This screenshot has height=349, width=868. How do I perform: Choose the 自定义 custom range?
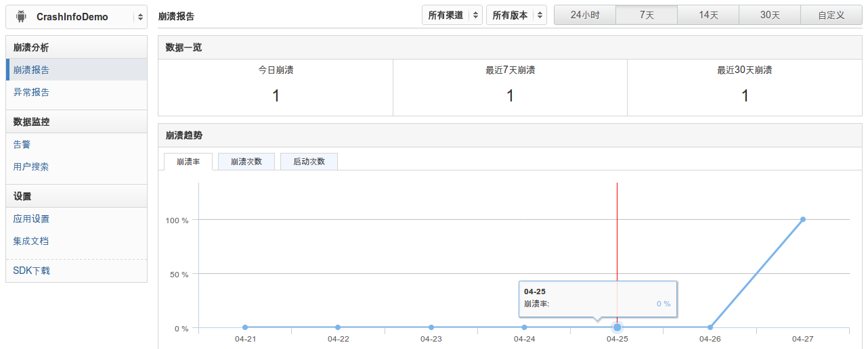[831, 15]
